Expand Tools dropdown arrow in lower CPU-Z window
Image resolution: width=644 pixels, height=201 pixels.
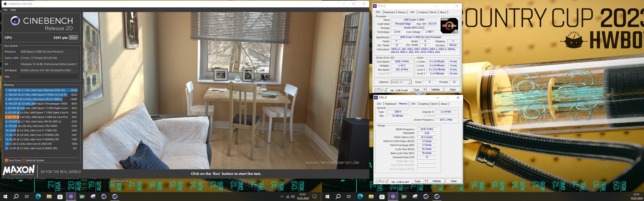point(426,181)
